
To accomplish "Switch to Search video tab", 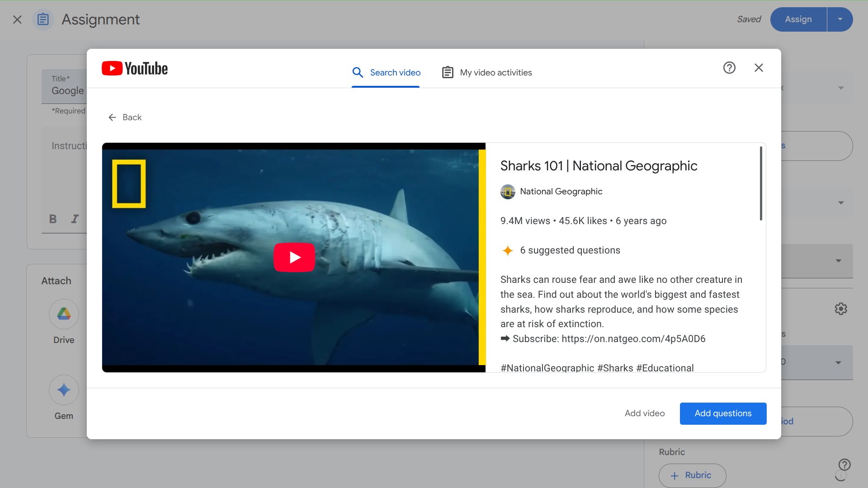I will 386,73.
